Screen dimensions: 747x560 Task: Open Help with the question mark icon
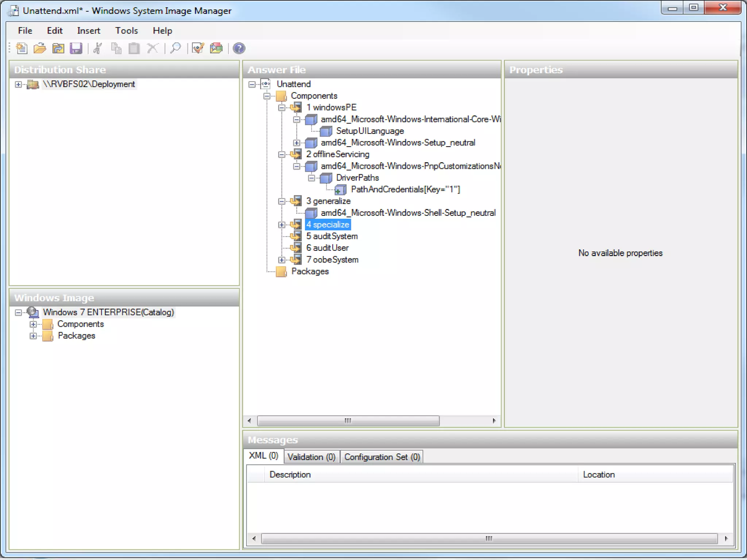pyautogui.click(x=239, y=48)
